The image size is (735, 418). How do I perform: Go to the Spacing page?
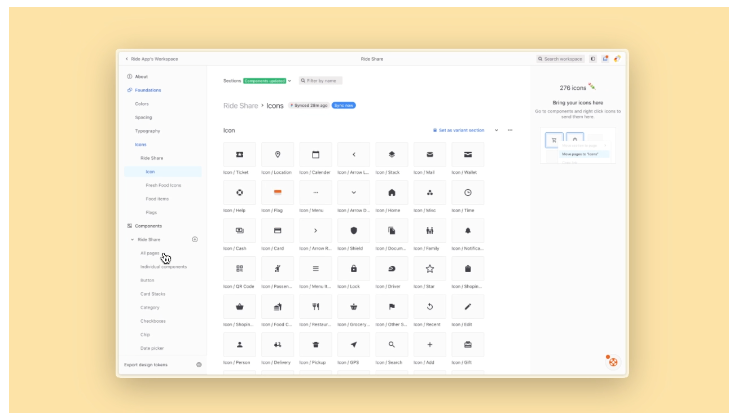pos(143,117)
